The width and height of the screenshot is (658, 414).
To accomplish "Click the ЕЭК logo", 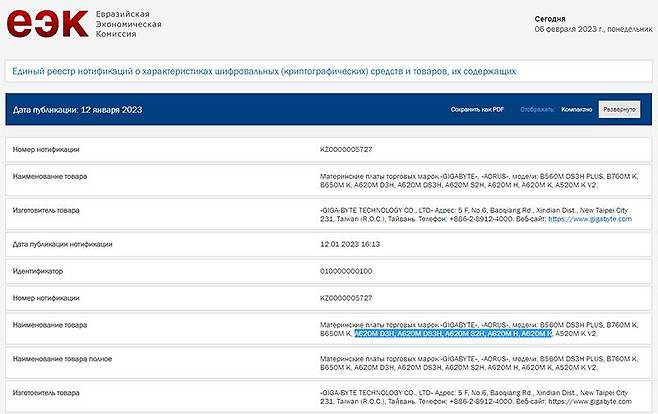I will (47, 23).
